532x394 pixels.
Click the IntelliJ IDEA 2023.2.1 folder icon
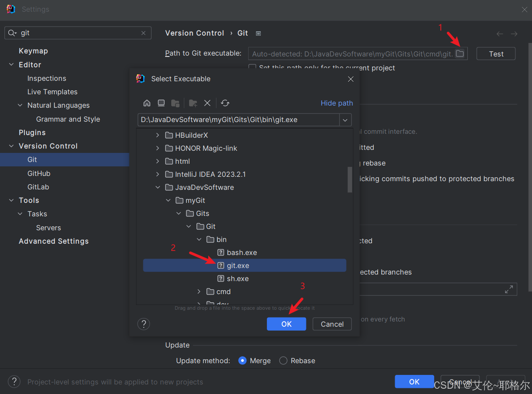click(x=169, y=174)
